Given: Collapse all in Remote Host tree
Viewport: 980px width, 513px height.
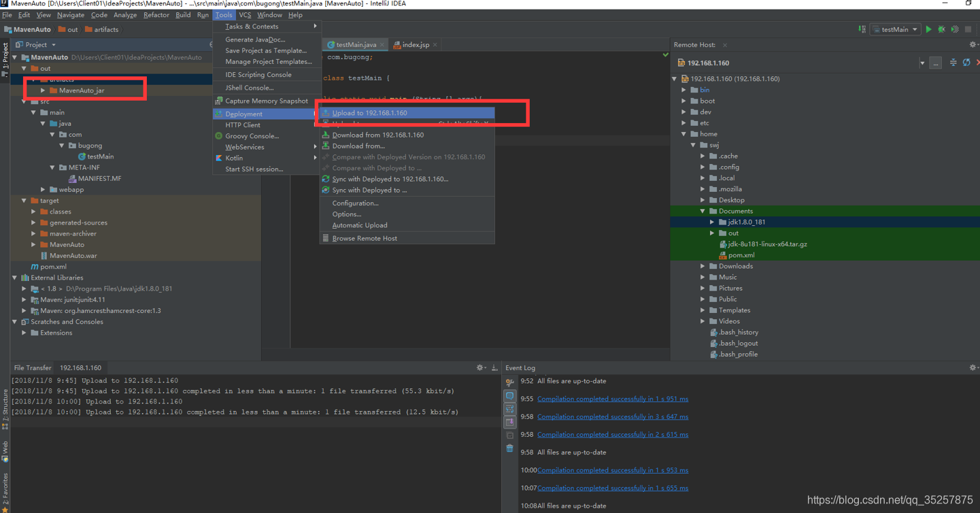Looking at the screenshot, I should (x=953, y=63).
